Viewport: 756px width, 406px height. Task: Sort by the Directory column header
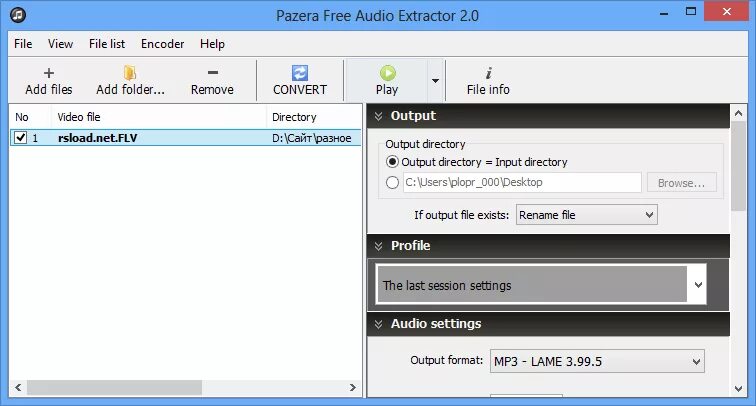coord(314,117)
